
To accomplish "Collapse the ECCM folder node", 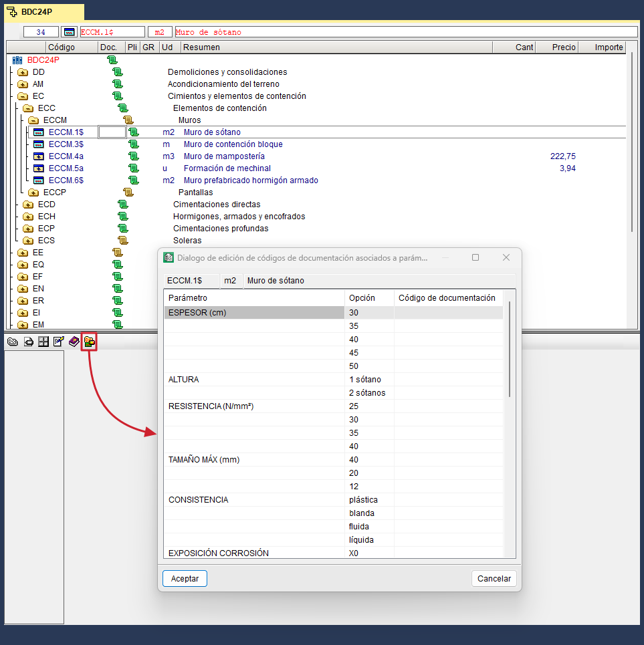I will pyautogui.click(x=33, y=120).
